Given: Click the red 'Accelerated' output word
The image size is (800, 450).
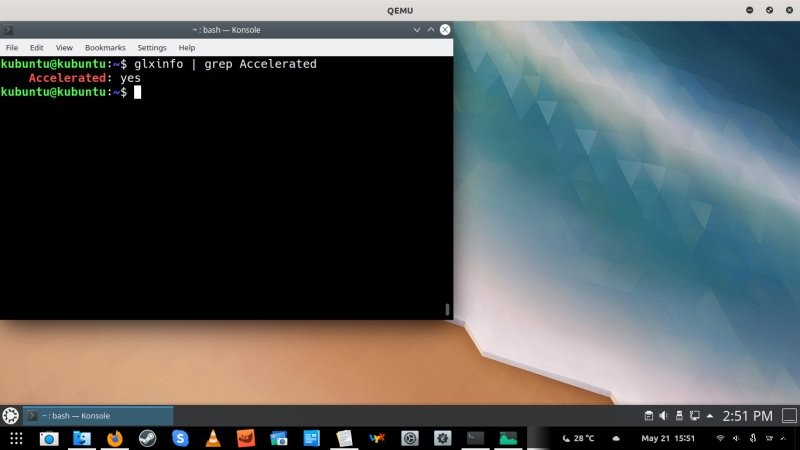Looking at the screenshot, I should click(x=67, y=78).
